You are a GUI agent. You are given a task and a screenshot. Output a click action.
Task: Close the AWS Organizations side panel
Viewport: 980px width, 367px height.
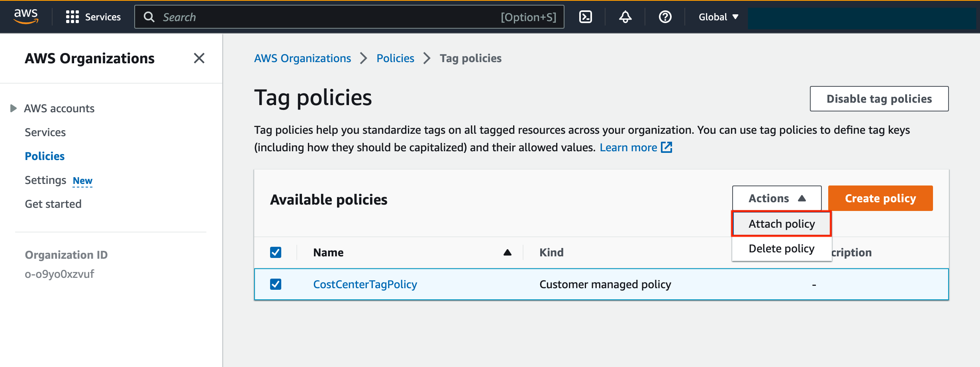(199, 58)
